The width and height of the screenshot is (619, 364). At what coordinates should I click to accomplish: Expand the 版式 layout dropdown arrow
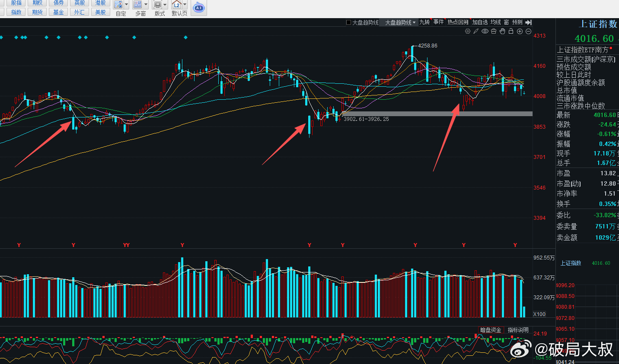[165, 5]
